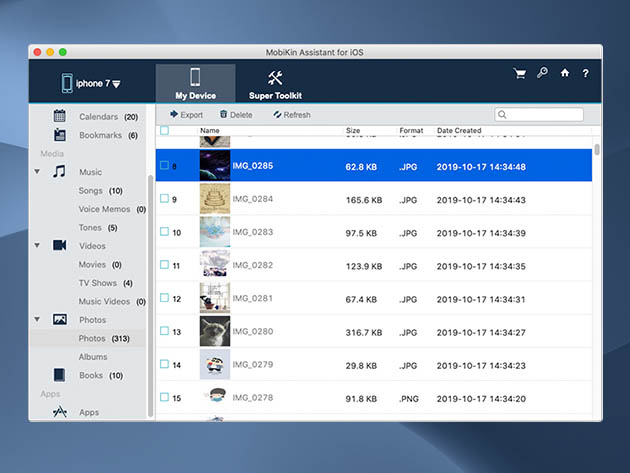Click the Export button label

(x=191, y=115)
